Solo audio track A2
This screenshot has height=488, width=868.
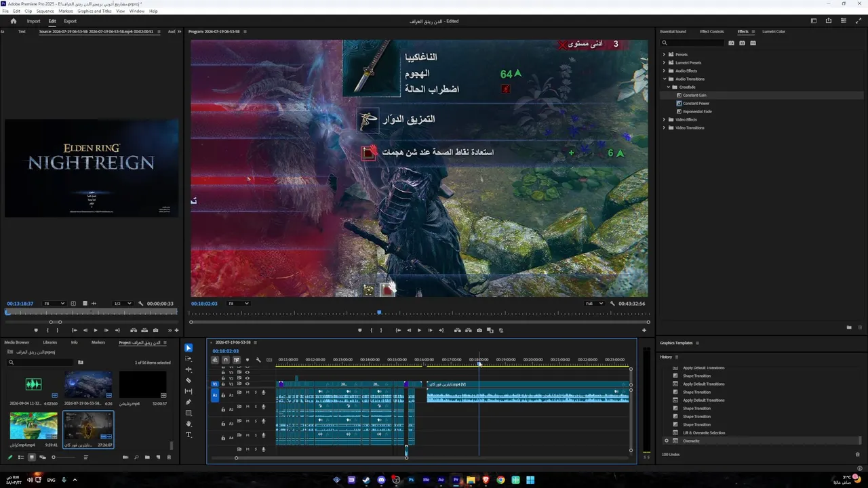pyautogui.click(x=256, y=407)
